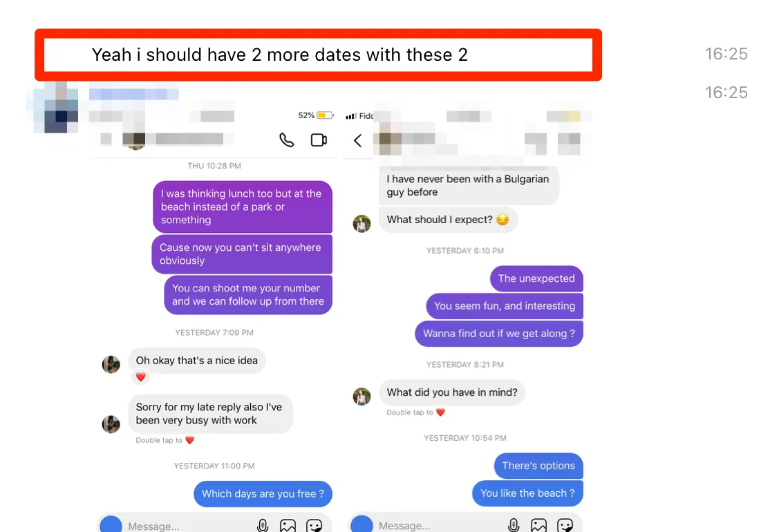Open image picker in left chat
Viewport: 770px width, 532px height.
pos(288,525)
